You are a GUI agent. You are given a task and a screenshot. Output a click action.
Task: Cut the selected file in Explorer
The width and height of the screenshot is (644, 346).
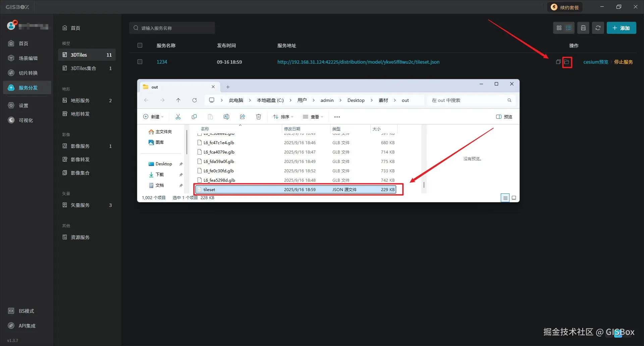click(178, 117)
